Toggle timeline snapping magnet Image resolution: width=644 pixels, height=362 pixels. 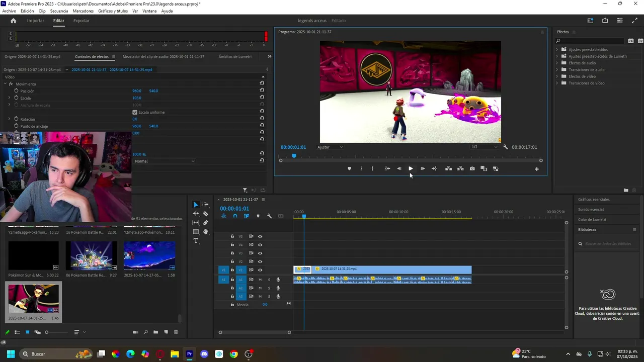click(235, 216)
